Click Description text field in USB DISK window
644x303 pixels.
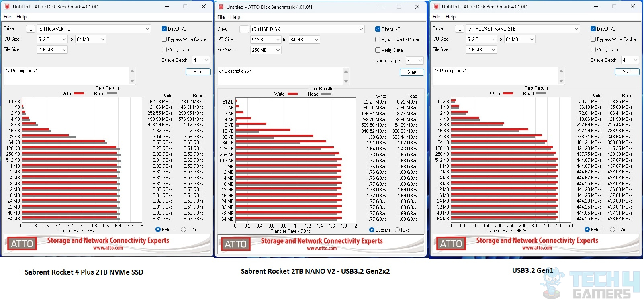[280, 76]
